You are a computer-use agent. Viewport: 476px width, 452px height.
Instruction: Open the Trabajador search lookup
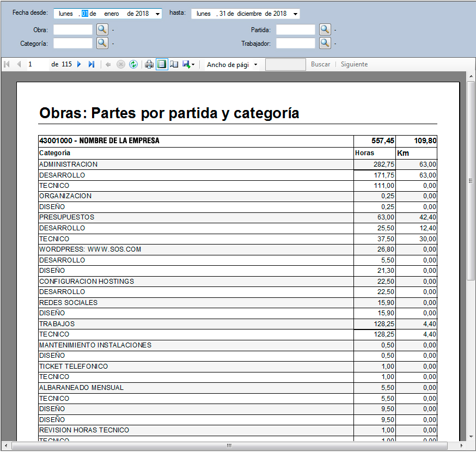[x=325, y=43]
